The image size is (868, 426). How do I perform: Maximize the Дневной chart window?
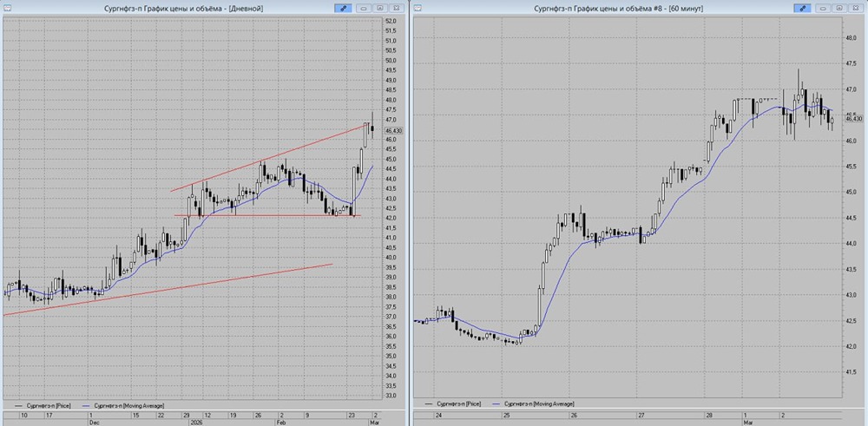380,8
